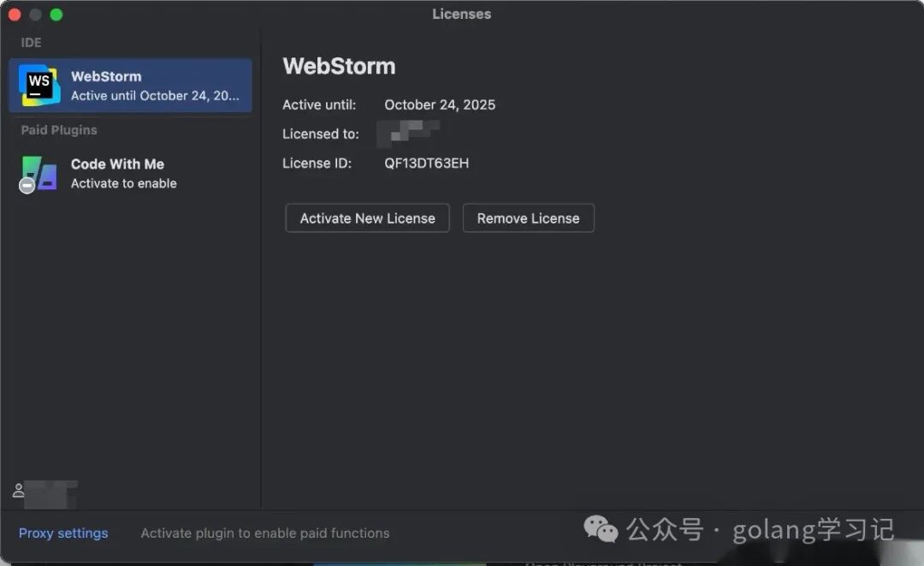The width and height of the screenshot is (924, 566).
Task: Click 'Activate plugin to enable paid functions' text
Action: 265,533
